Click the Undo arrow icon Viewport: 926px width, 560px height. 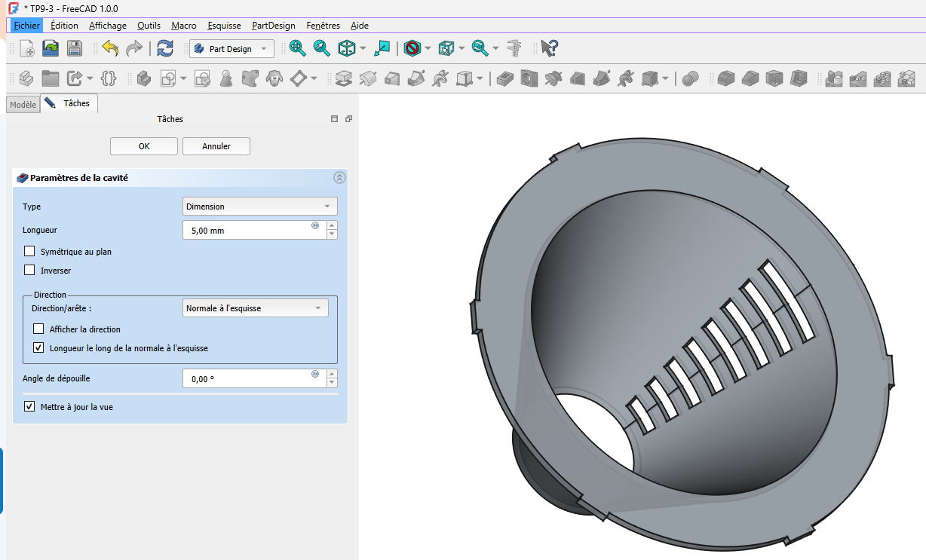point(111,49)
